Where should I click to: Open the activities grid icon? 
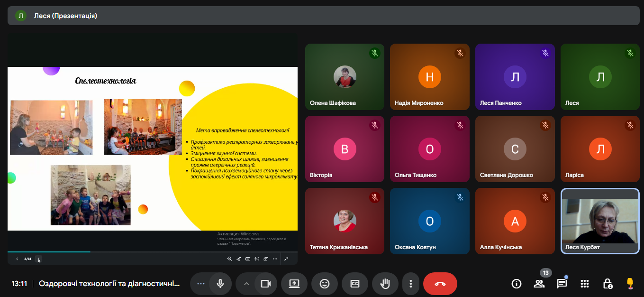pos(585,284)
